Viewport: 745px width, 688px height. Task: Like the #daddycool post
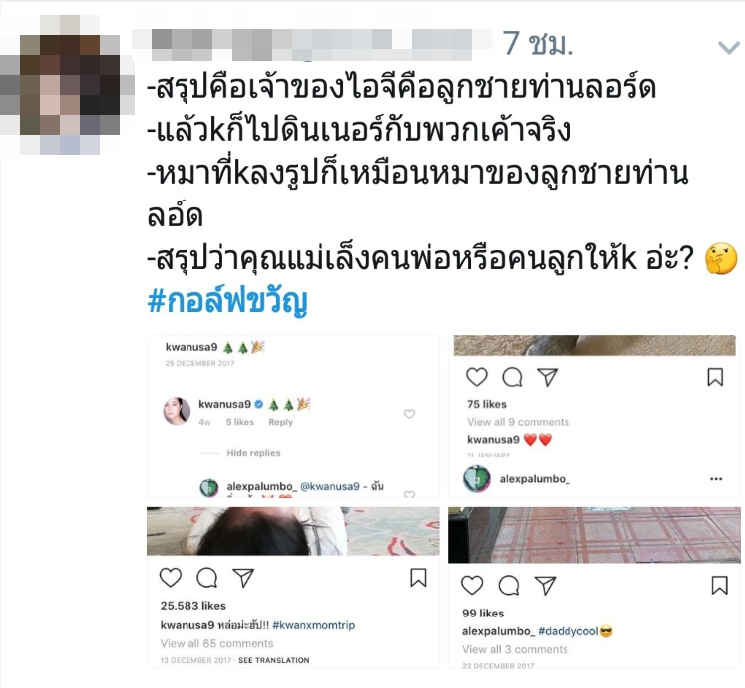coord(472,585)
